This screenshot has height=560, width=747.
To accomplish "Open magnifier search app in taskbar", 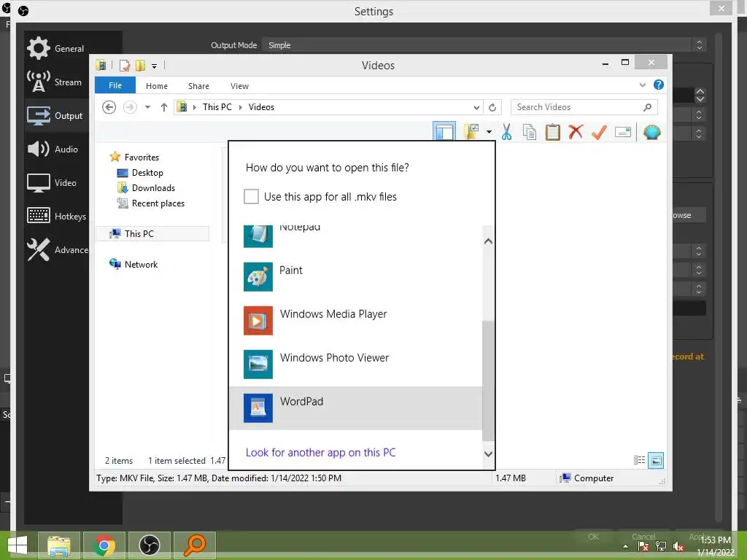I will pos(195,545).
